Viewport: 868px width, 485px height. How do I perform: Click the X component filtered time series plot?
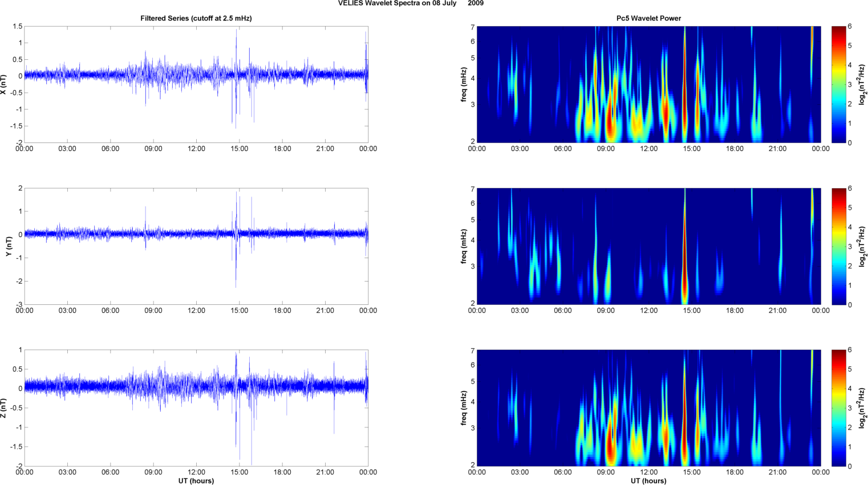pos(196,84)
